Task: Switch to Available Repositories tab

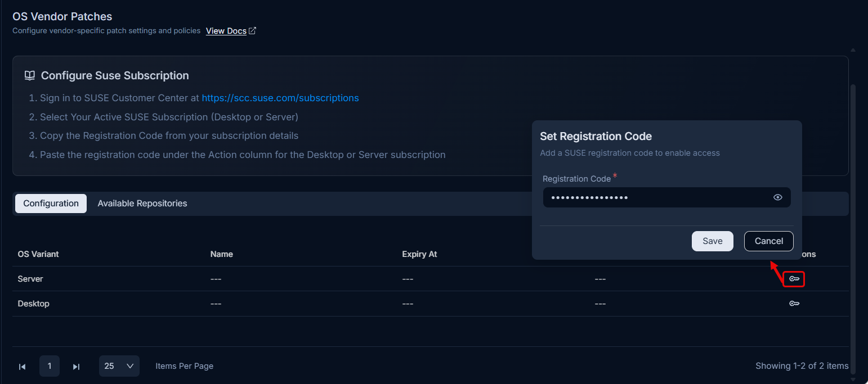Action: pos(142,204)
